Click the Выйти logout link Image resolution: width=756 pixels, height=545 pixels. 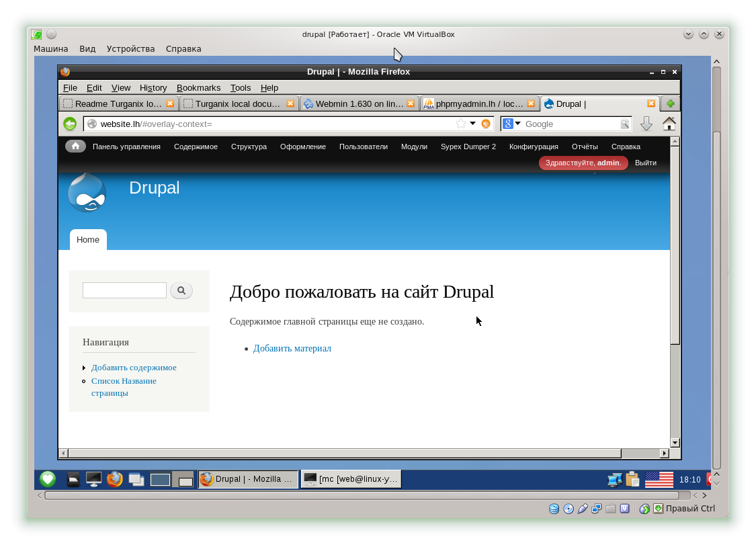click(646, 163)
